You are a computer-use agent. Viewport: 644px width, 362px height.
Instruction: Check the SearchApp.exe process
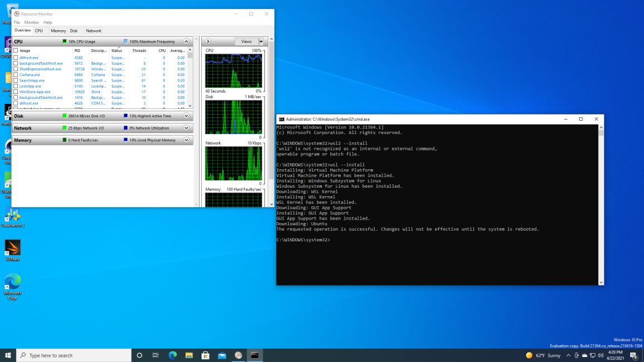(x=16, y=80)
